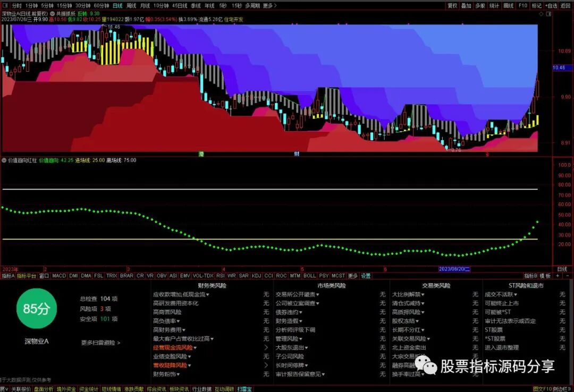Expand 应收款增加,低现金流 risk item
This screenshot has width=574, height=392.
(x=181, y=294)
